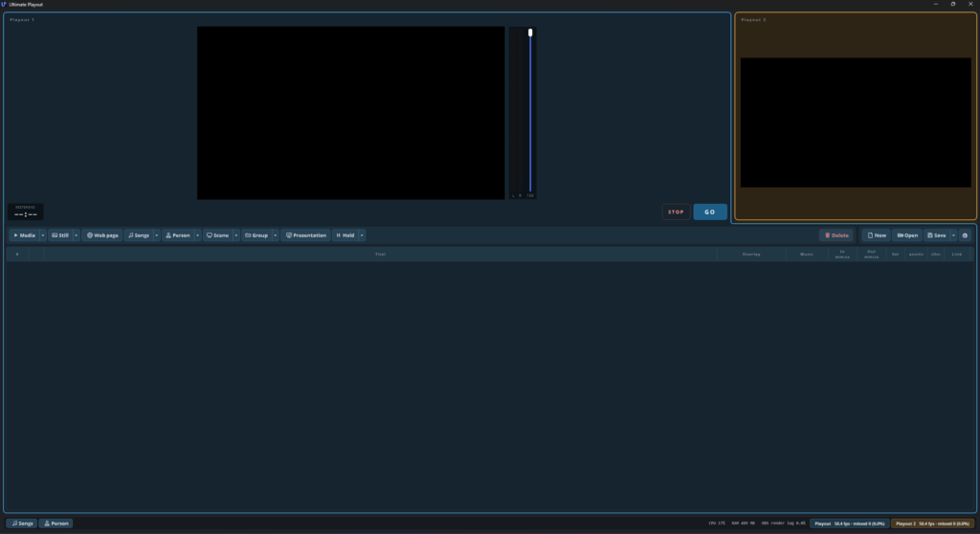Add a Songs item from toolbar

[x=139, y=235]
